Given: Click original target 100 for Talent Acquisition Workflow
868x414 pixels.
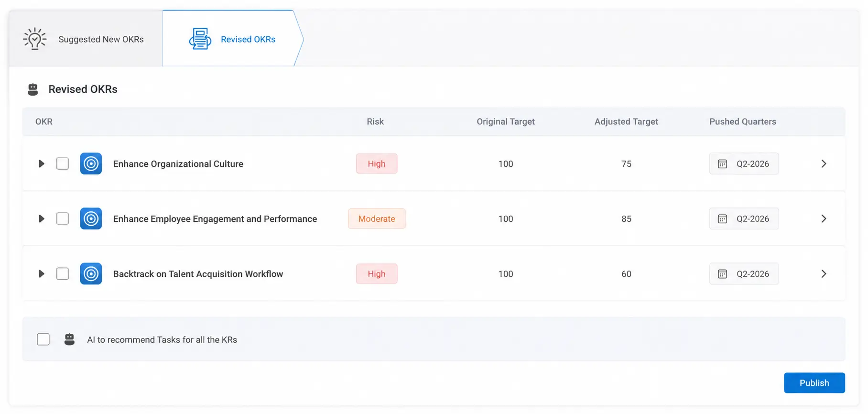Looking at the screenshot, I should (x=506, y=274).
